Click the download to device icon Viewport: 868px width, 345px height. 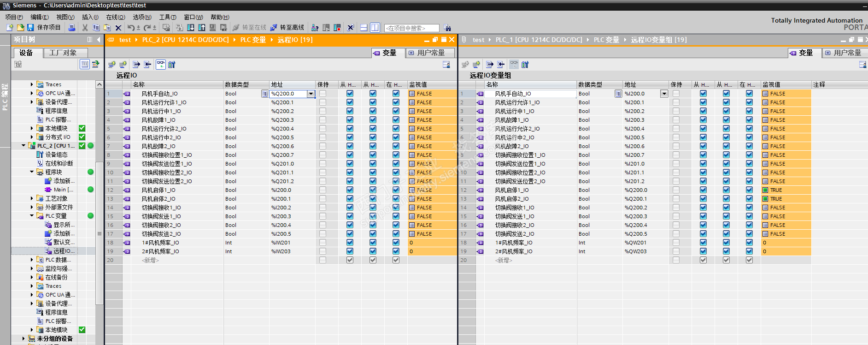pyautogui.click(x=191, y=28)
